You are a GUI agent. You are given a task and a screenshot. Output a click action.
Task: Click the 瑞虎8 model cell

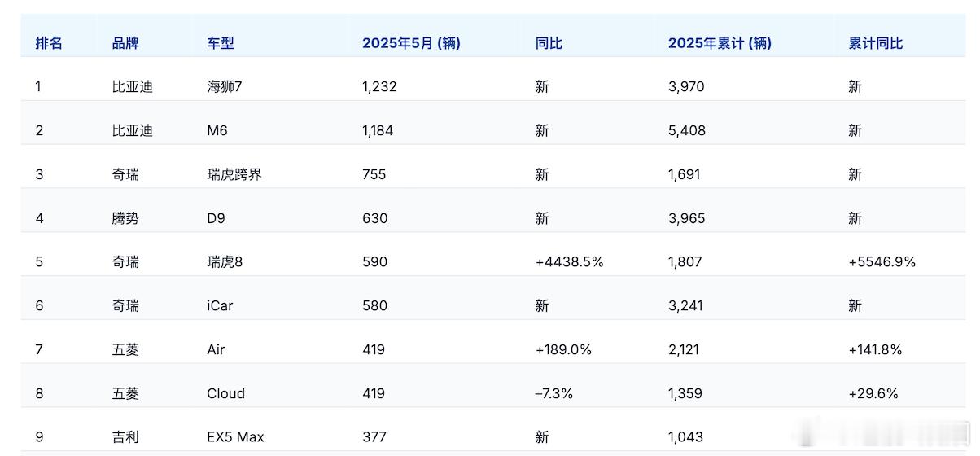(225, 262)
